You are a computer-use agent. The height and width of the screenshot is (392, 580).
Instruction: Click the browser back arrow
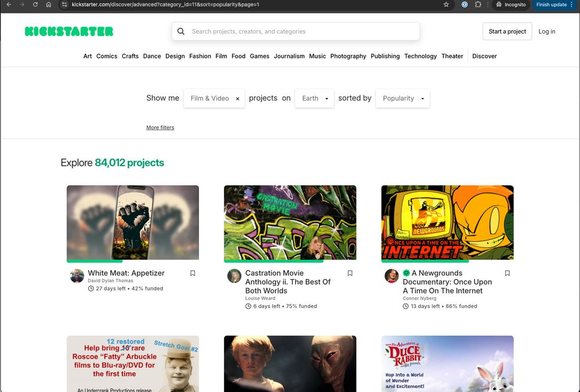(9, 5)
